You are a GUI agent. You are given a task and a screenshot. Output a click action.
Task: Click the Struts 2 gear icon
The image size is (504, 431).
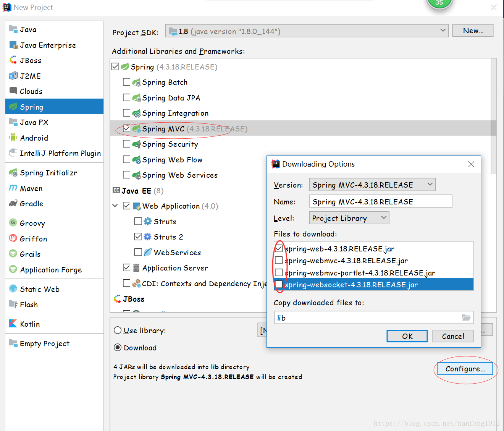[148, 237]
